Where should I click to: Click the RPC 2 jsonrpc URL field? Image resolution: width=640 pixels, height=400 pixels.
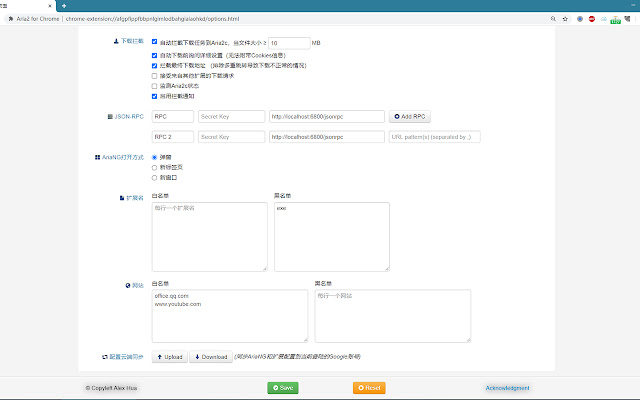click(x=327, y=137)
